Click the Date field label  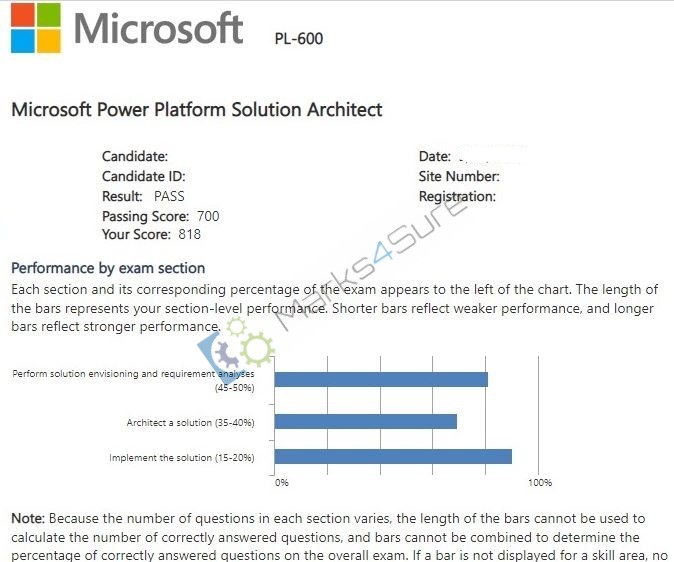point(435,157)
